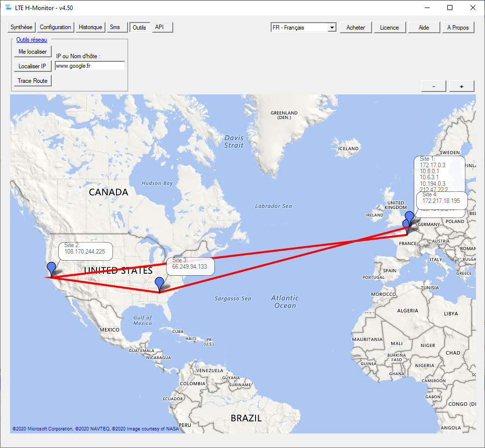
Task: Click the Localiser IP button
Action: tap(32, 66)
